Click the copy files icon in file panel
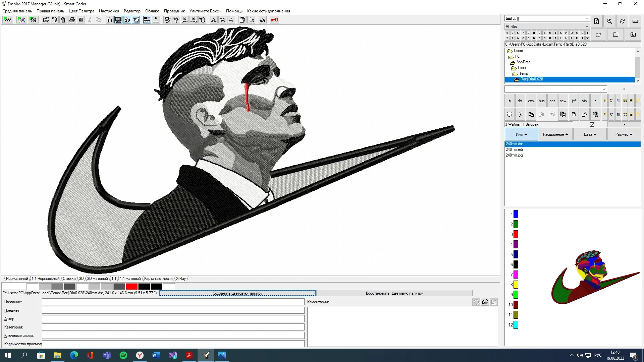The height and width of the screenshot is (362, 644). tap(531, 114)
